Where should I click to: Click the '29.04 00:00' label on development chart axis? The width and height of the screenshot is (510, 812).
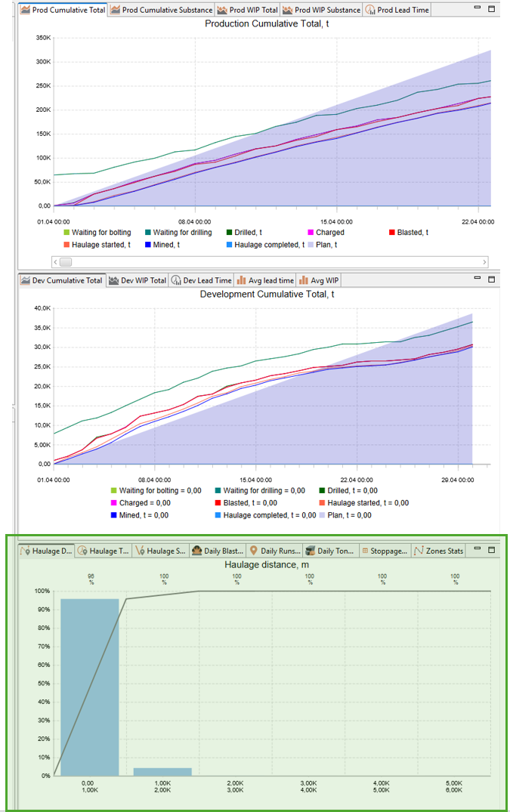[457, 480]
